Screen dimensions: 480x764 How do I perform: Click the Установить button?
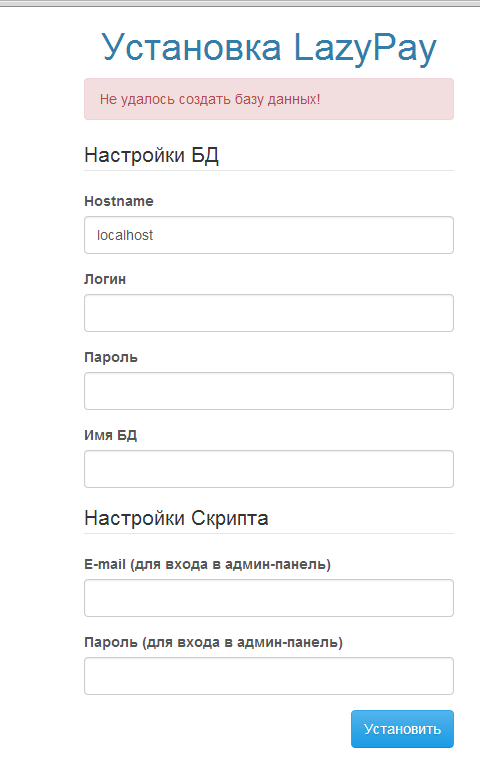point(402,729)
